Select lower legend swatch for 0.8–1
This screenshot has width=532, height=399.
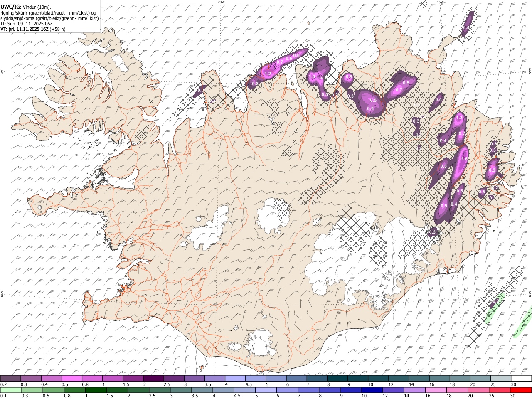click(75, 390)
